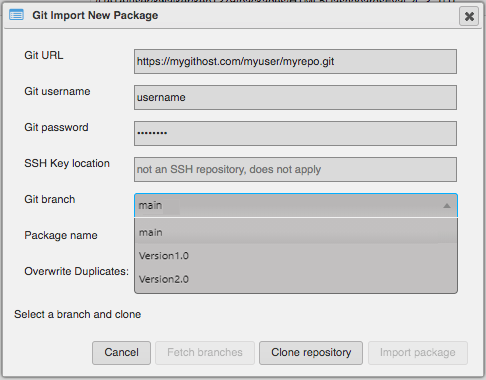Image resolution: width=486 pixels, height=380 pixels.
Task: Click the Overwrite Duplicates label
Action: click(76, 271)
